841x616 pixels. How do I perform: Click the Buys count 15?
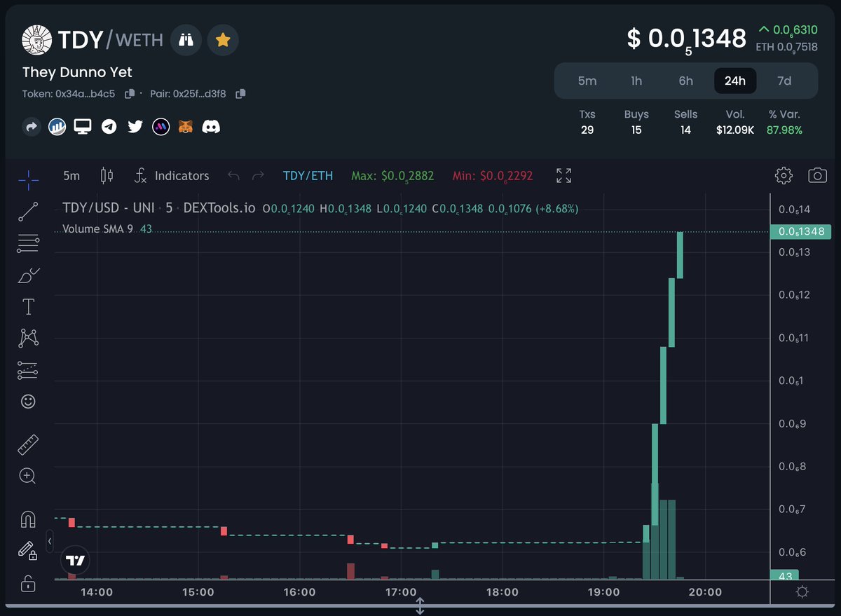[x=636, y=130]
